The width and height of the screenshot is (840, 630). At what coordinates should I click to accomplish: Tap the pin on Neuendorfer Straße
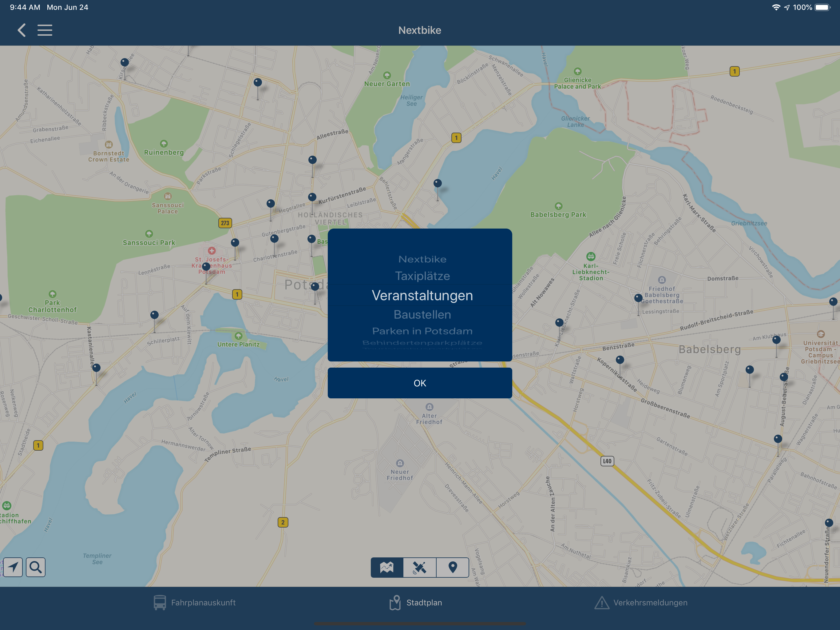pos(829,522)
